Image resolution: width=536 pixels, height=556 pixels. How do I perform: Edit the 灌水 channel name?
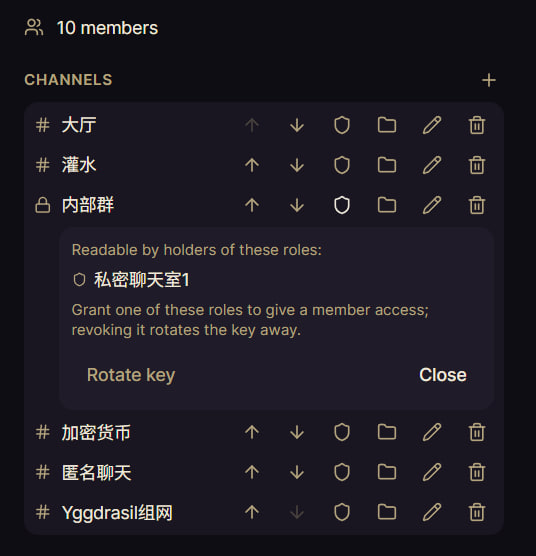[x=432, y=165]
